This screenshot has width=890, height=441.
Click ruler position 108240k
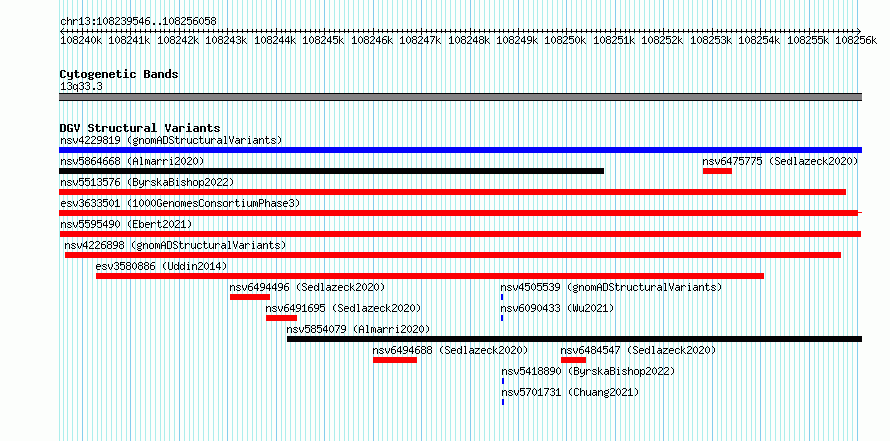tap(81, 40)
